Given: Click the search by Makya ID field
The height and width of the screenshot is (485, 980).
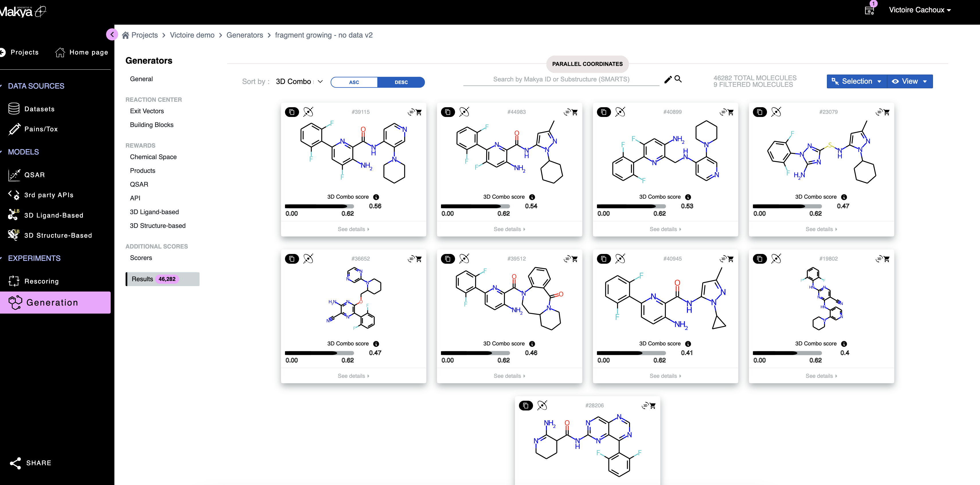Looking at the screenshot, I should (561, 79).
